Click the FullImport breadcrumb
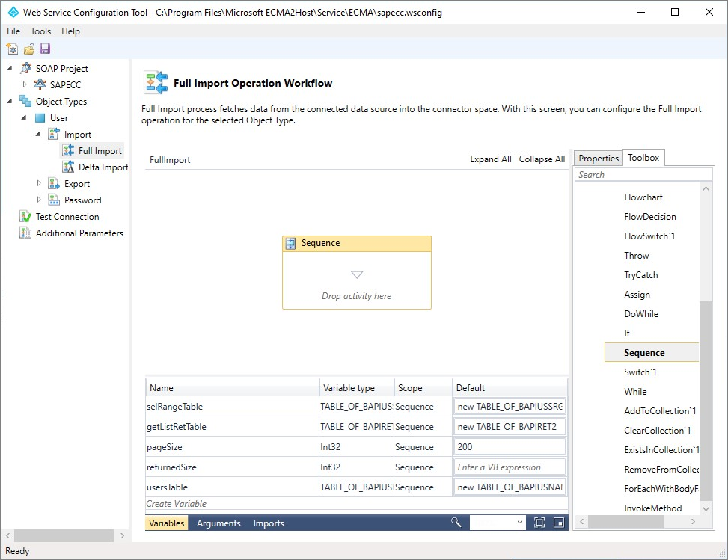This screenshot has width=728, height=560. pyautogui.click(x=170, y=159)
